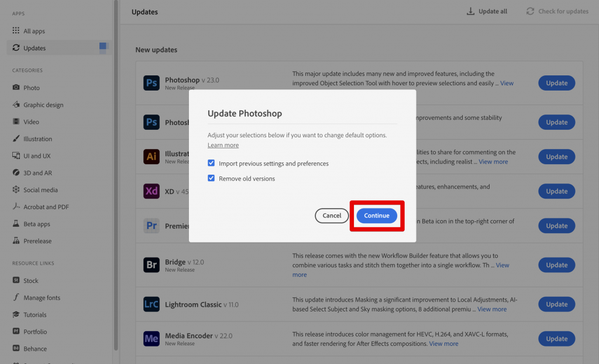Uncheck Remove old versions checkbox
Viewport: 599px width, 364px height.
211,178
